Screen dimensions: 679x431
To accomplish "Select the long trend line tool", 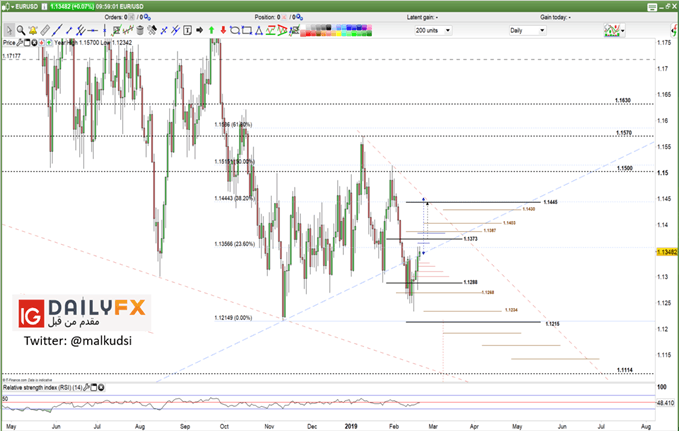I will coord(57,30).
